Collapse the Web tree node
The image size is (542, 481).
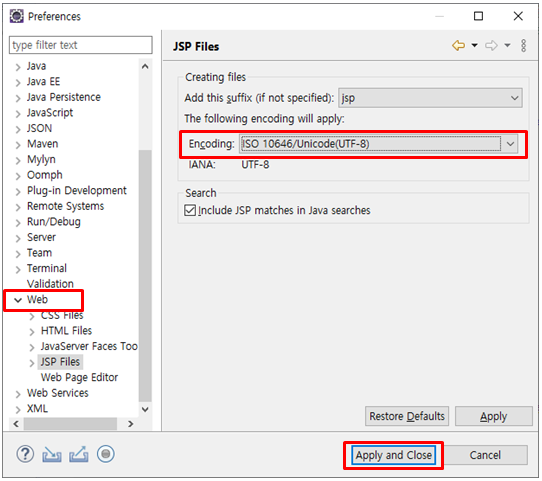18,300
